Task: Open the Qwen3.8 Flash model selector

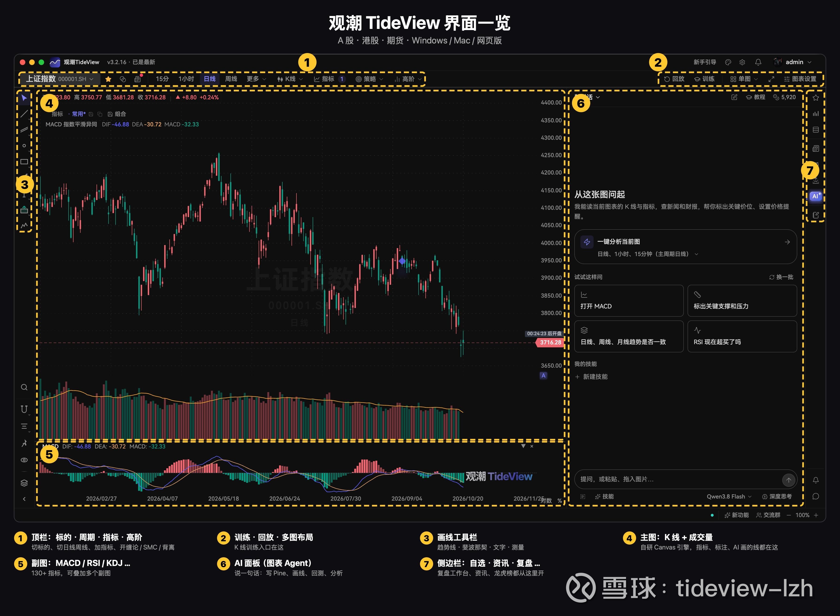Action: tap(729, 496)
